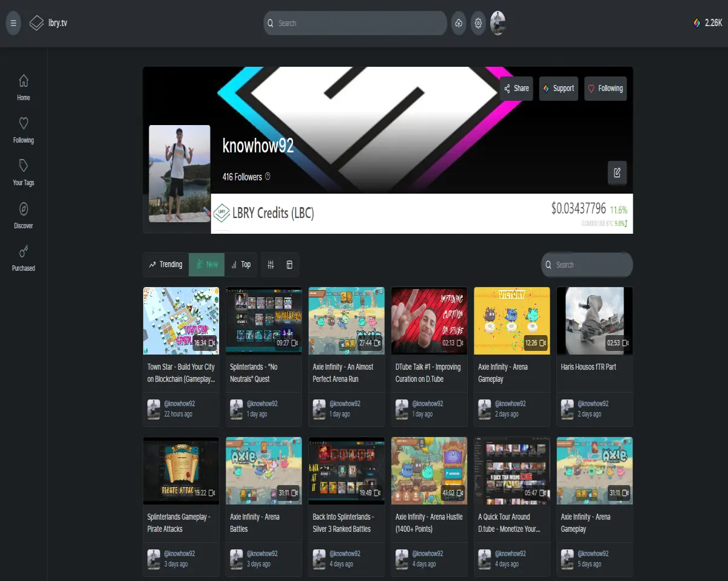Select the New sort tab

coord(207,265)
